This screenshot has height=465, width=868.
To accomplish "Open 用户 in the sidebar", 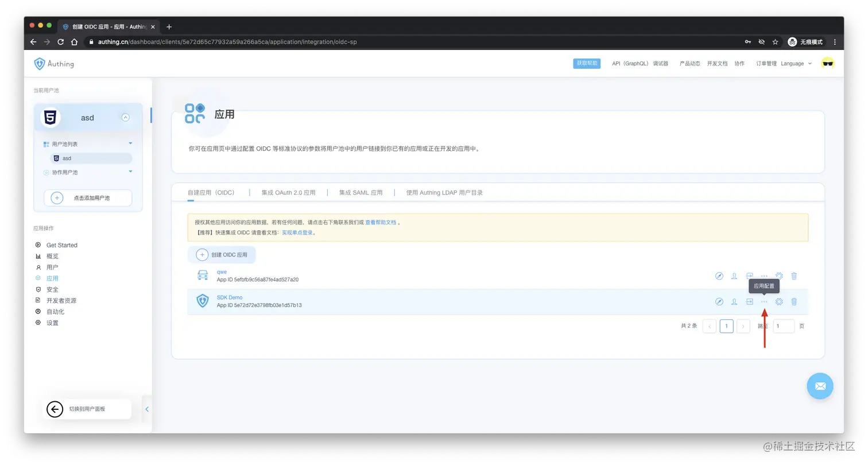I will click(52, 268).
